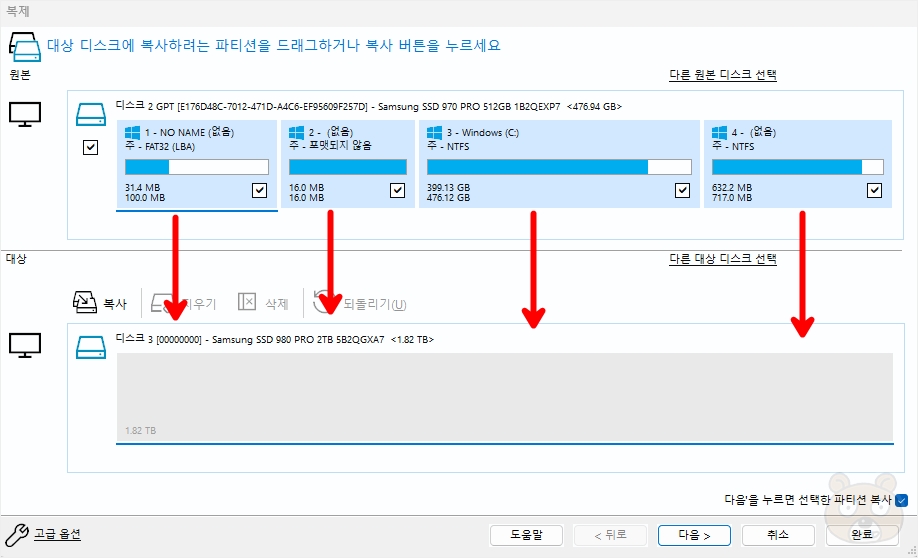Click the destination computer monitor icon
This screenshot has width=918, height=558.
[x=25, y=345]
